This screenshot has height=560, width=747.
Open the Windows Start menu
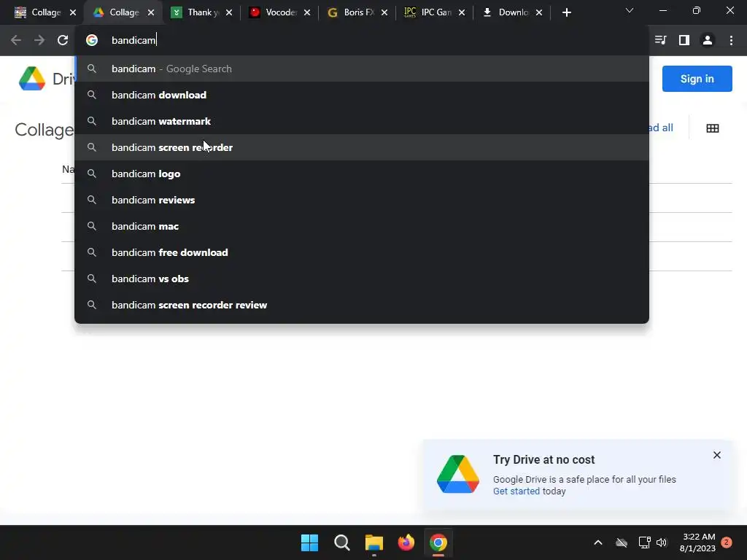pyautogui.click(x=309, y=542)
